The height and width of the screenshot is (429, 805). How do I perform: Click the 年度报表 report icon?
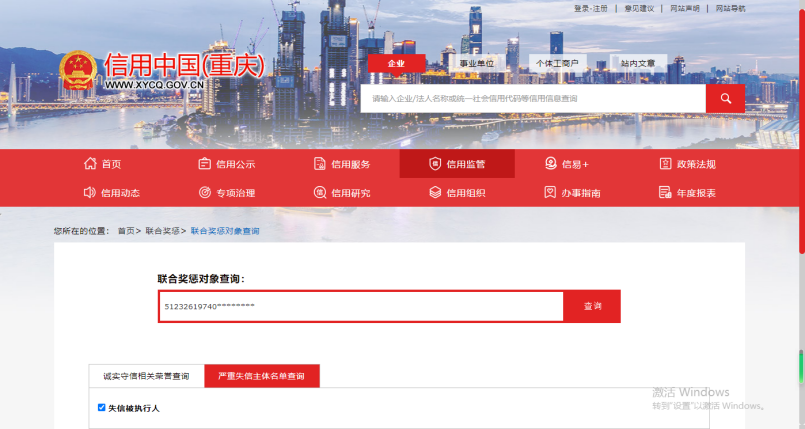[665, 192]
